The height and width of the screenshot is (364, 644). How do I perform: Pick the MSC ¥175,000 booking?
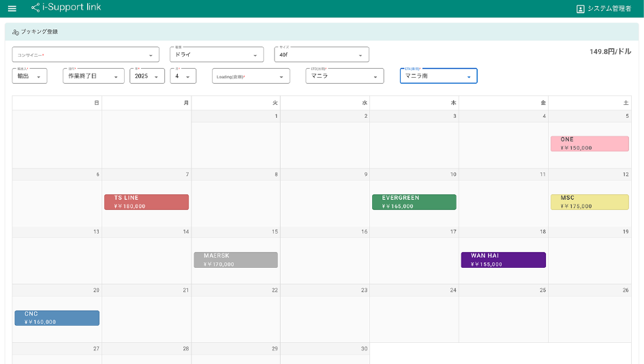(x=589, y=202)
